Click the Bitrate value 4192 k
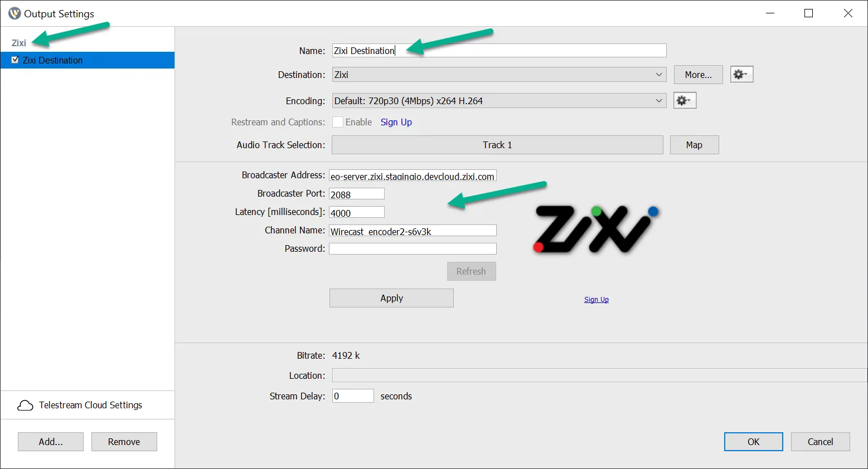The image size is (868, 469). pos(346,355)
